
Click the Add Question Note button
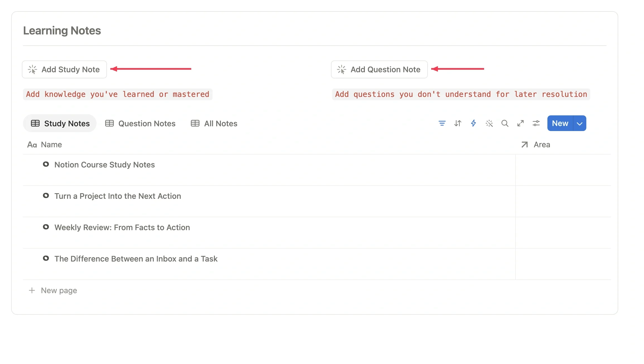pos(379,69)
